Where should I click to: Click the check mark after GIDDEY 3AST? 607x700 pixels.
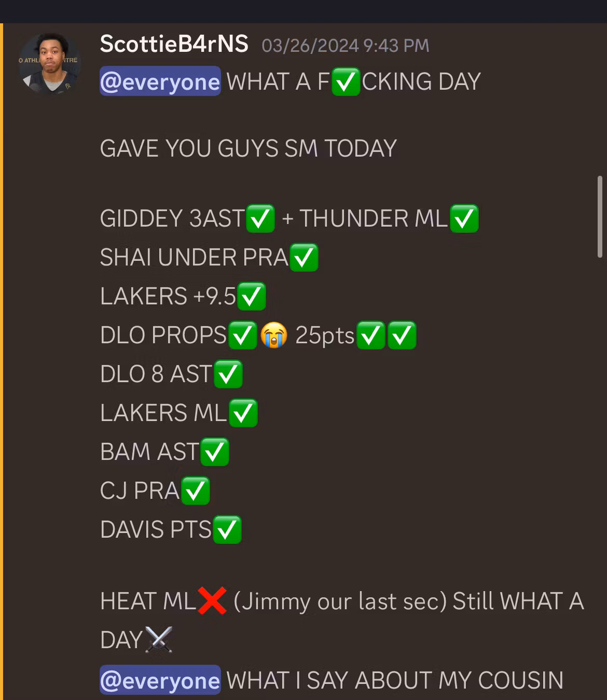coord(260,218)
